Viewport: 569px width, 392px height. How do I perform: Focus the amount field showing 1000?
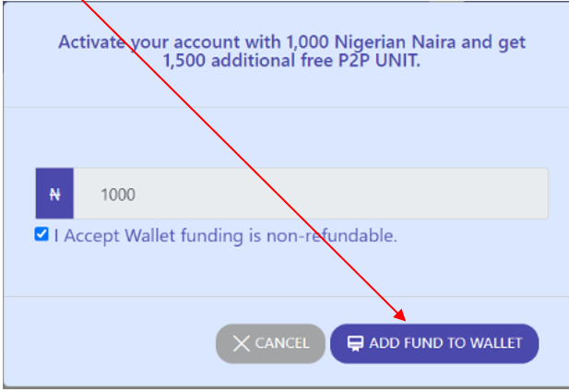click(x=311, y=194)
